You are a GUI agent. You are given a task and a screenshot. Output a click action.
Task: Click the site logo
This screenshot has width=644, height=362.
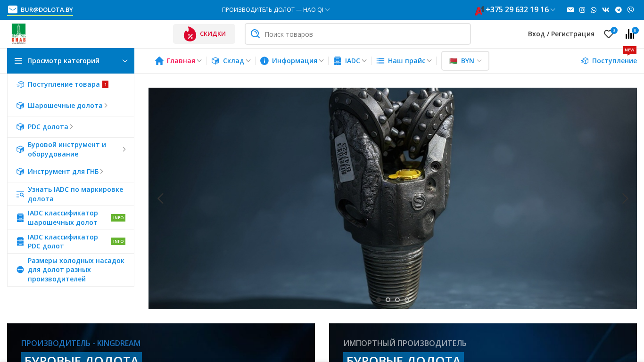tap(19, 34)
